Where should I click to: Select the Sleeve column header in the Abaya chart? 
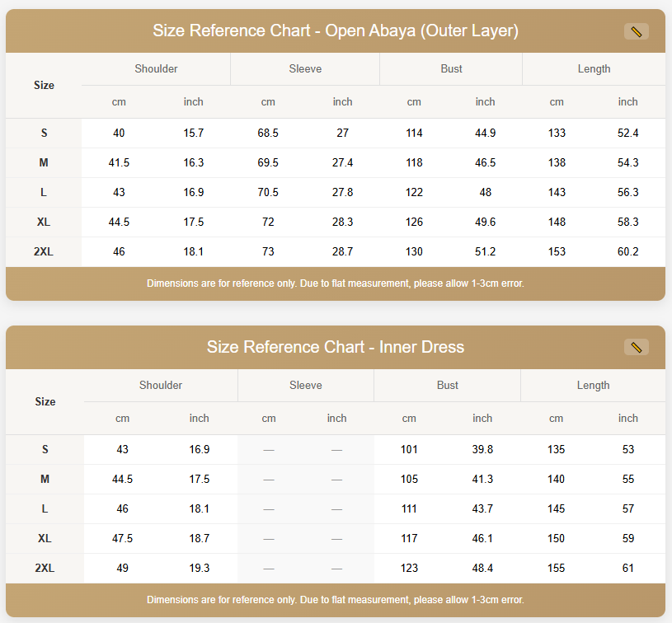pyautogui.click(x=304, y=69)
